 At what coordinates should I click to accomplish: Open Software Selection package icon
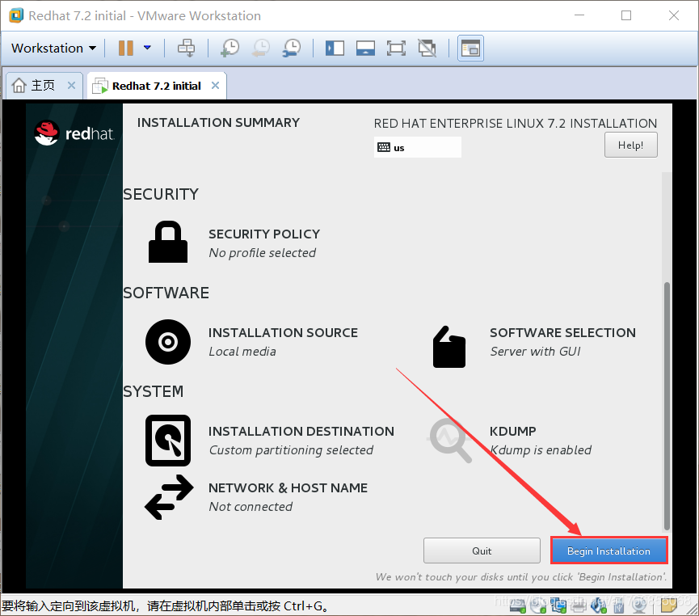(449, 347)
